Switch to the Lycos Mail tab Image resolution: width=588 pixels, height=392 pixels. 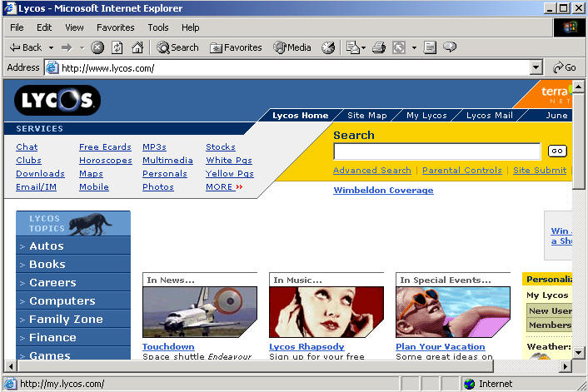coord(489,116)
